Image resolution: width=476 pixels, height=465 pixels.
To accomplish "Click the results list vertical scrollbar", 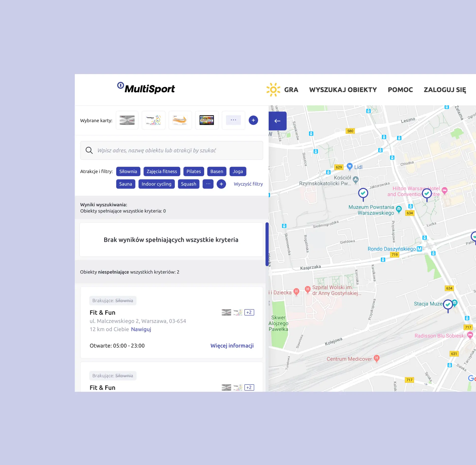I will [267, 244].
